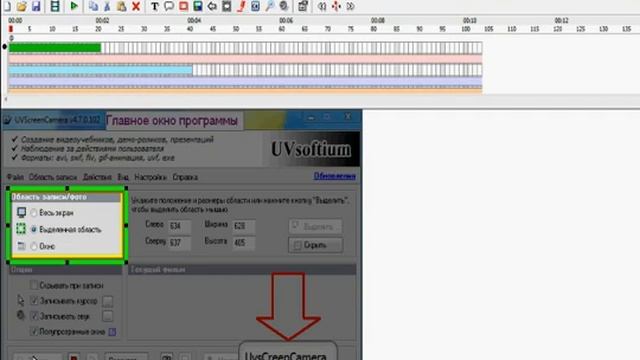Click the film strip icon in the toolbar
Image resolution: width=640 pixels, height=360 pixels.
[x=55, y=6]
